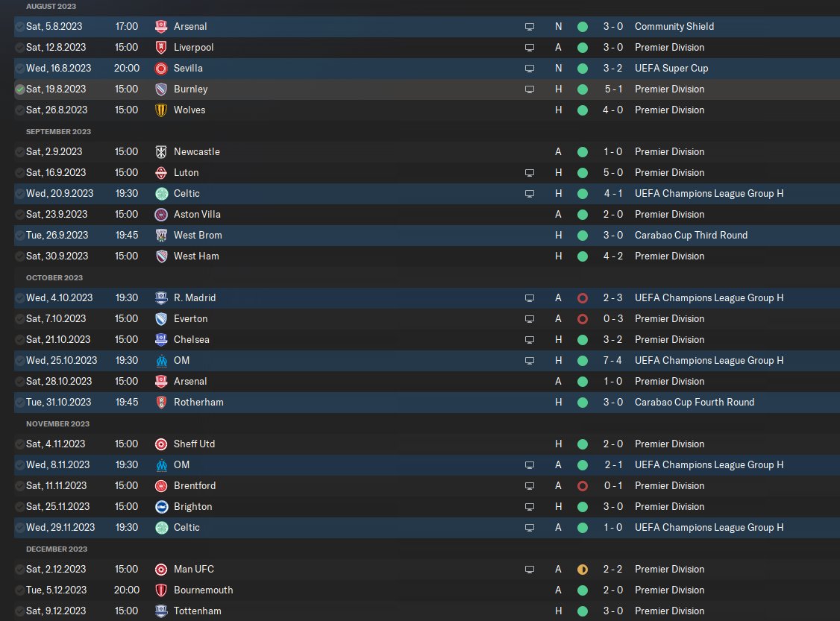
Task: Select the Sheff Utd fixture row date
Action: click(55, 444)
